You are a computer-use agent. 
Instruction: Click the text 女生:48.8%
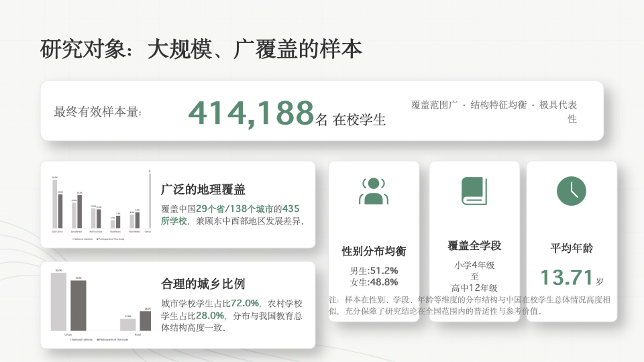[374, 282]
